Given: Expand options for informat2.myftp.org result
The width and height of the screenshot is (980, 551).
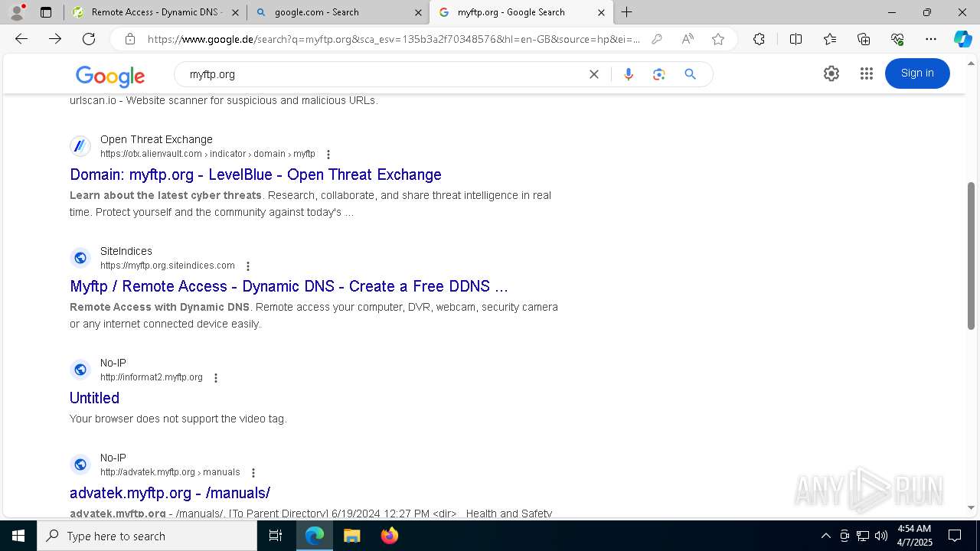Looking at the screenshot, I should pos(216,378).
